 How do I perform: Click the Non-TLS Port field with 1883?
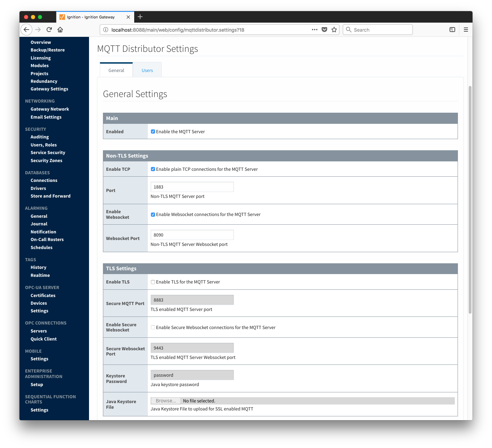coord(192,187)
